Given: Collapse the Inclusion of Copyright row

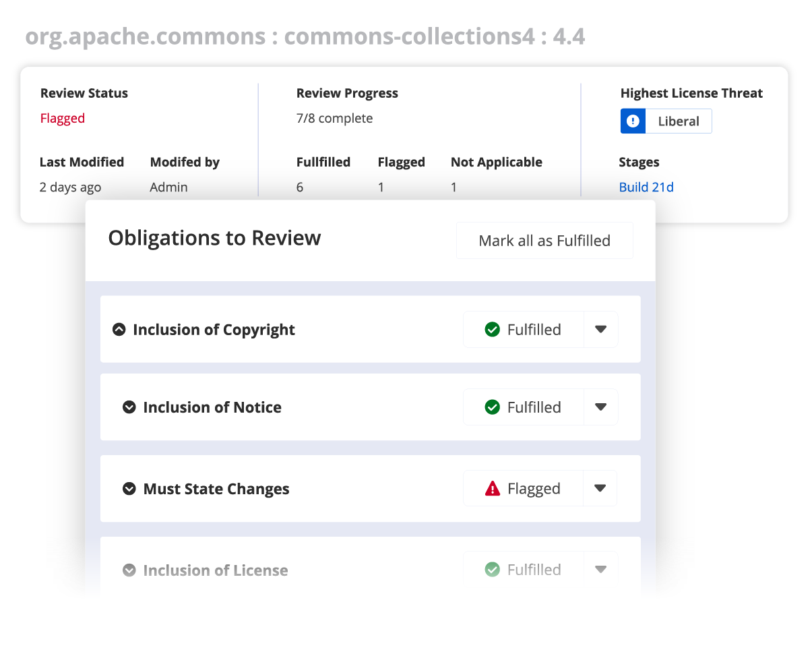Looking at the screenshot, I should coord(119,330).
